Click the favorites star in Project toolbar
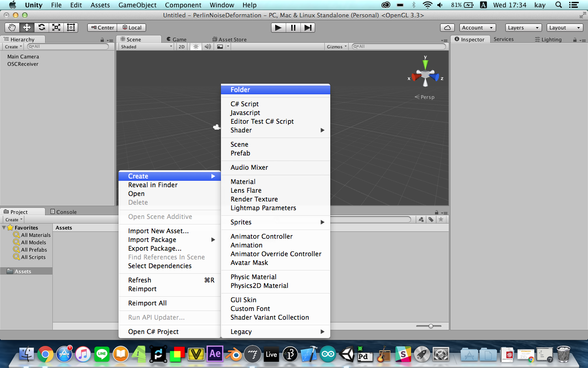The width and height of the screenshot is (588, 368). (x=441, y=219)
